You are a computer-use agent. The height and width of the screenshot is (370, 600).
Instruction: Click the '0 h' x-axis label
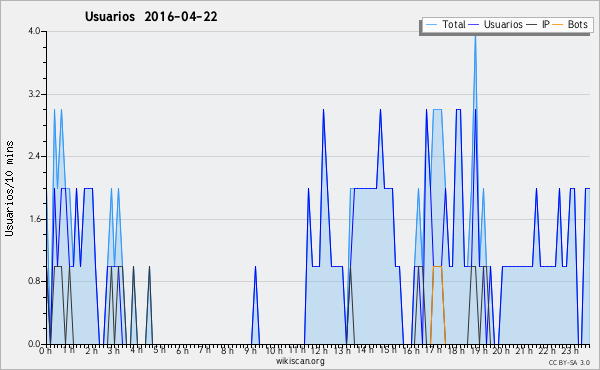[45, 351]
